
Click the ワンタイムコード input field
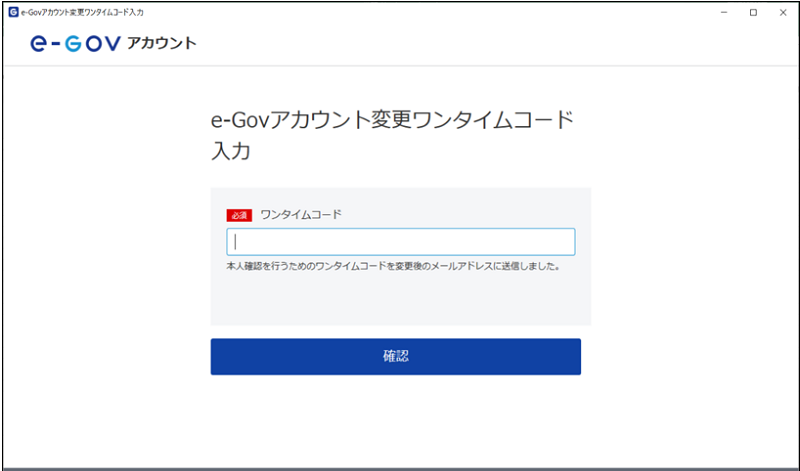(401, 242)
